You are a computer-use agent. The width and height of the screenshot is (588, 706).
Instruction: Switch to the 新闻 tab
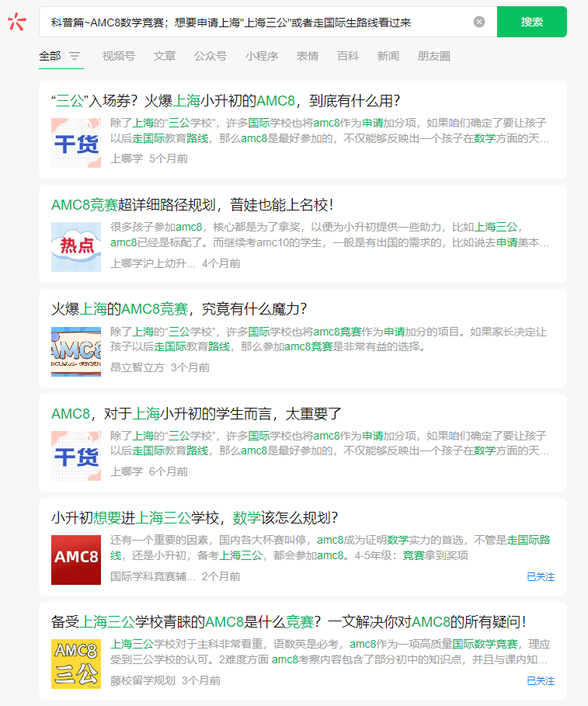coord(388,56)
